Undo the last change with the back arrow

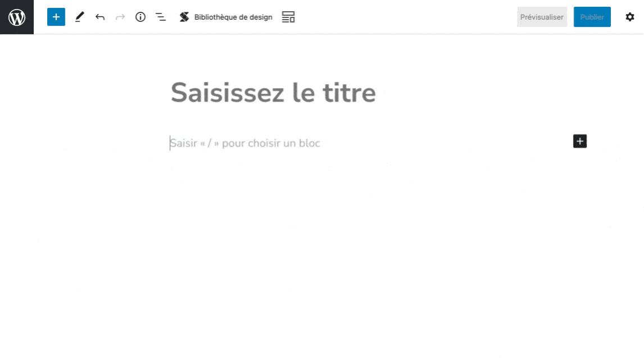click(x=100, y=17)
